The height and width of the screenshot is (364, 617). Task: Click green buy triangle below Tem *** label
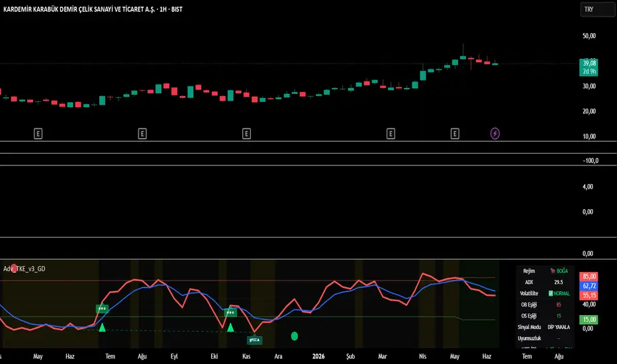(103, 328)
